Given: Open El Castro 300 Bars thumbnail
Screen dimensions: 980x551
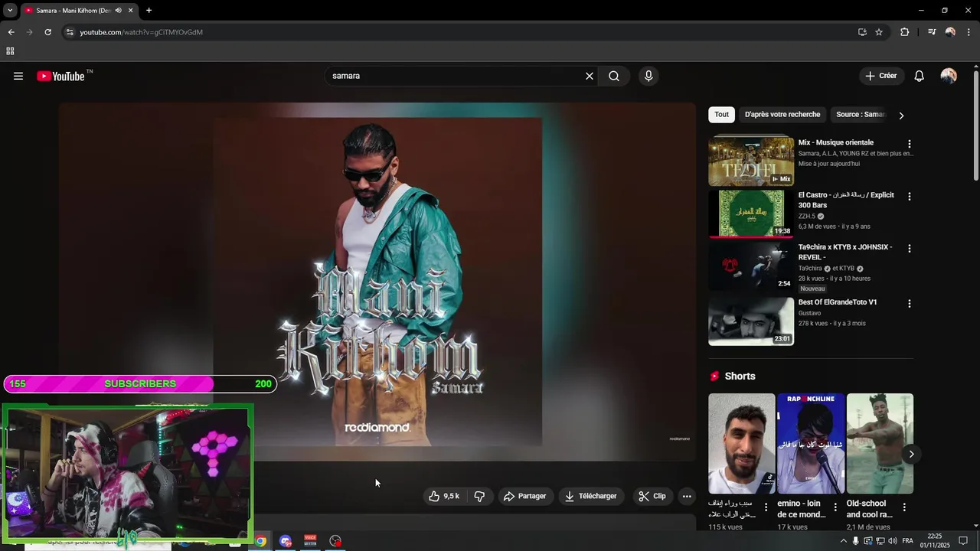Looking at the screenshot, I should pos(751,214).
